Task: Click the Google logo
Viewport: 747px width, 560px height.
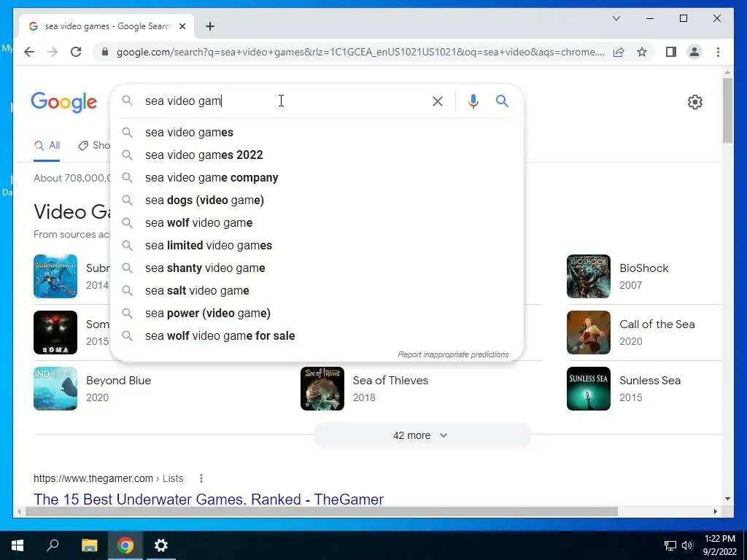Action: 64,102
